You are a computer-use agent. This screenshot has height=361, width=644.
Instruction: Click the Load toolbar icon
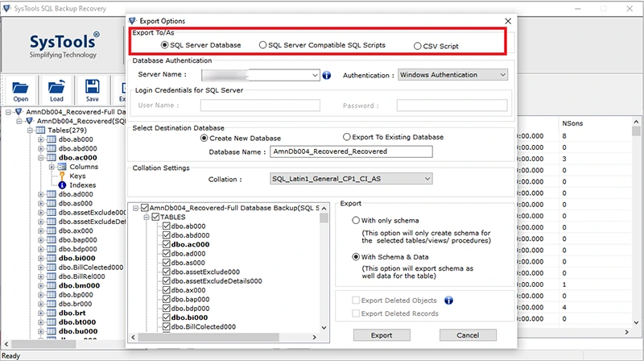pyautogui.click(x=56, y=87)
